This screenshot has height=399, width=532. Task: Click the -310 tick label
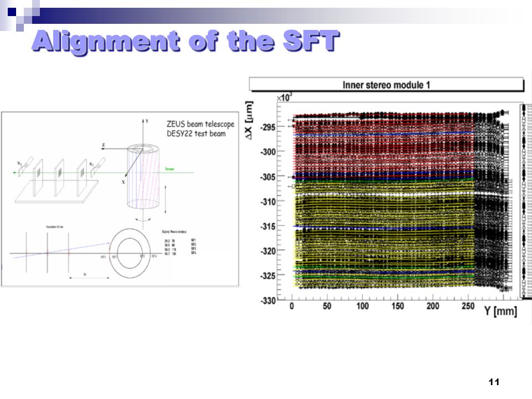click(x=268, y=202)
